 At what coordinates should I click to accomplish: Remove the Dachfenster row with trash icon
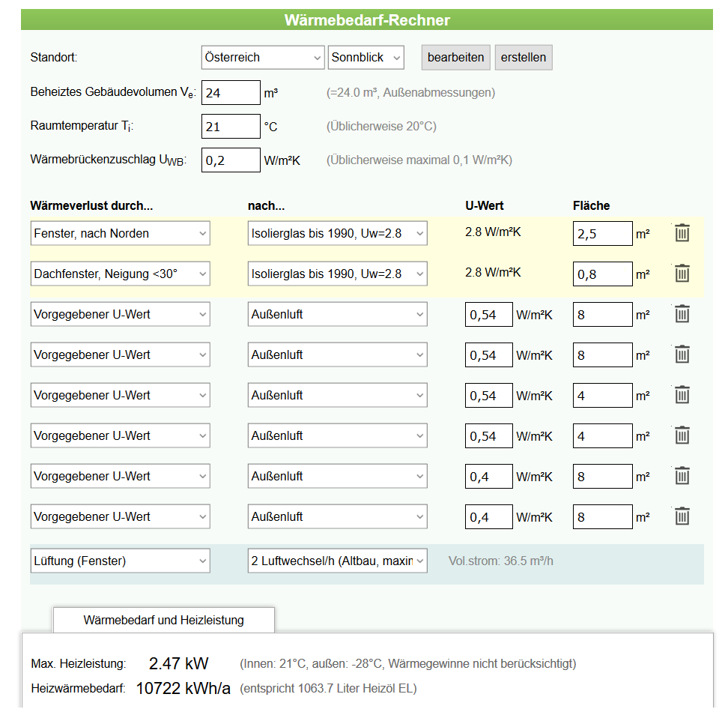682,274
